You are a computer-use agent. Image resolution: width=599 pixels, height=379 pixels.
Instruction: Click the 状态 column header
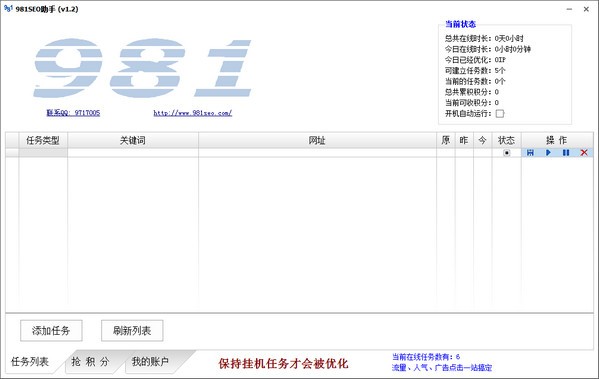coord(507,140)
